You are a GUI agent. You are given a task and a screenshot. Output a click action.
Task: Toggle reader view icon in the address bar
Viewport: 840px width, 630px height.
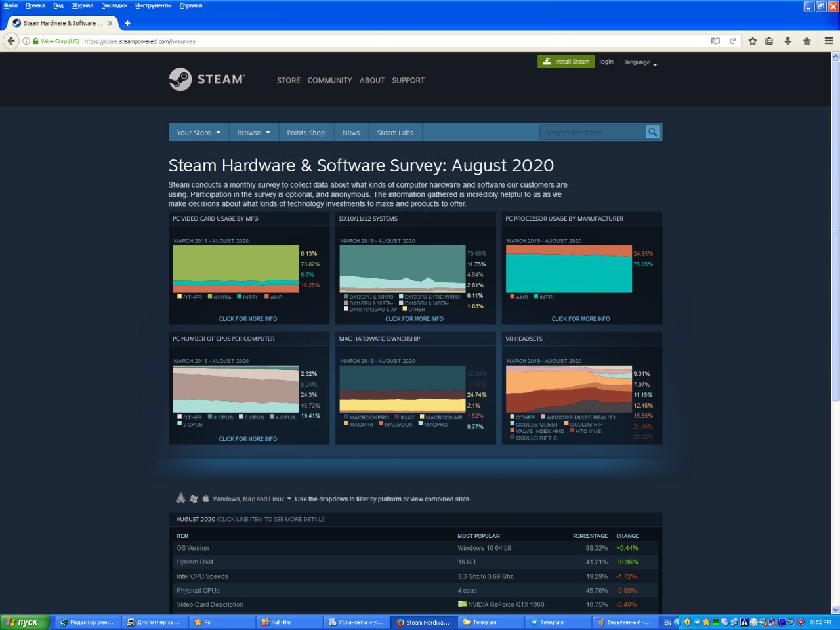click(x=715, y=41)
